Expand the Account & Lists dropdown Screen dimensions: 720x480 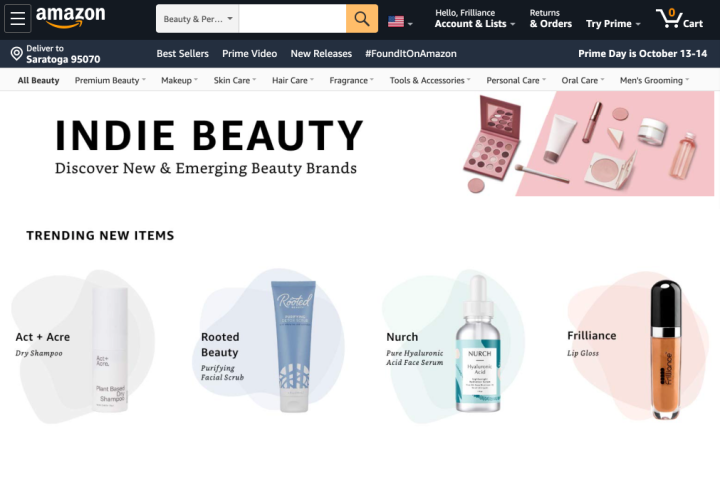[x=475, y=19]
